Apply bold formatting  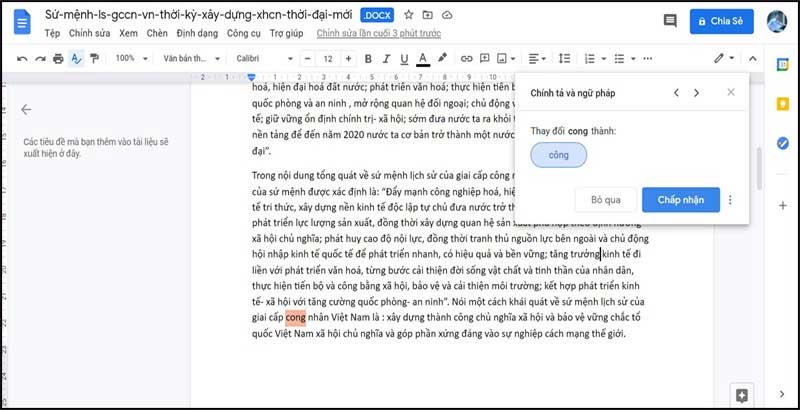[368, 59]
